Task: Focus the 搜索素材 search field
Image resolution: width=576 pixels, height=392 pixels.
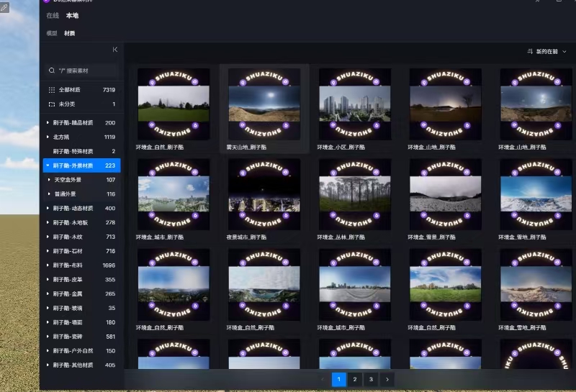Action: point(82,70)
